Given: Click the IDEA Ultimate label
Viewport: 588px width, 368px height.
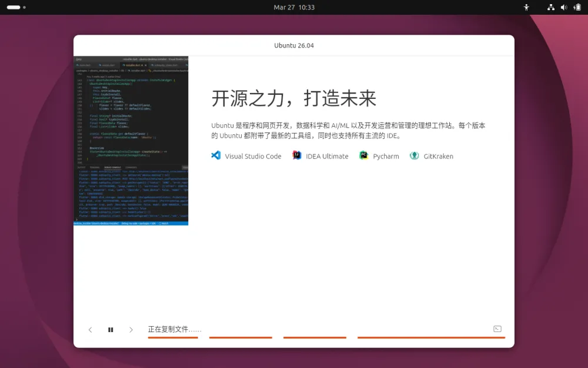Looking at the screenshot, I should (327, 156).
